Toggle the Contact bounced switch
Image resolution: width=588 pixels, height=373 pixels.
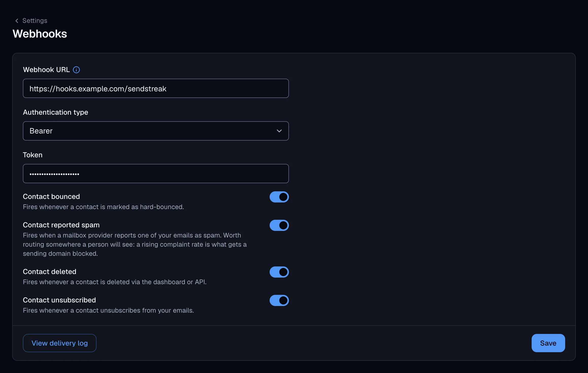[279, 197]
